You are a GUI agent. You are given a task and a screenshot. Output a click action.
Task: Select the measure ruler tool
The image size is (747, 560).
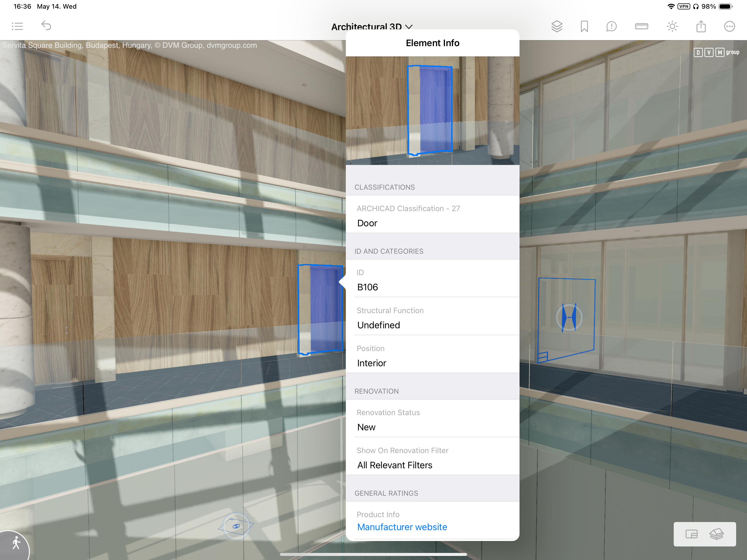tap(641, 26)
